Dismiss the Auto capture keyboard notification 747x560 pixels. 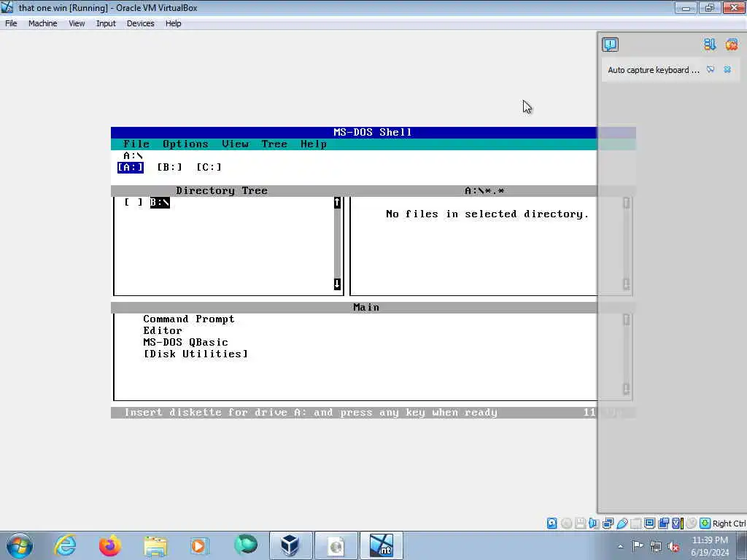tap(727, 69)
